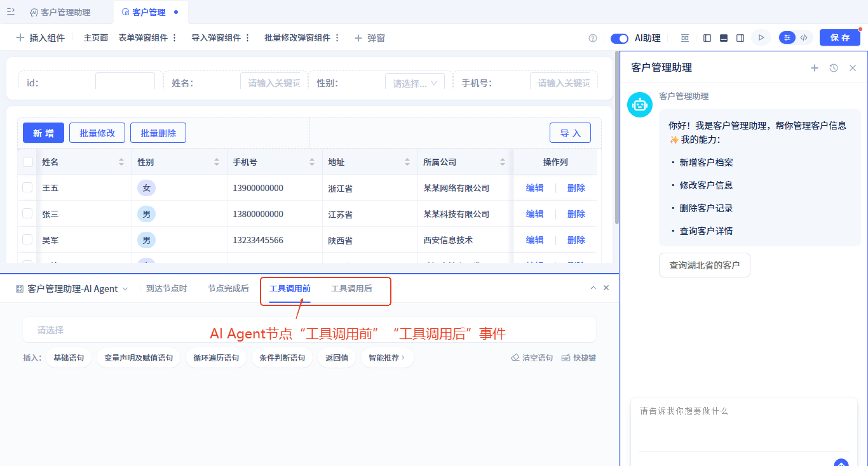Sort by 所属公司 column arrows
The height and width of the screenshot is (466, 868).
point(503,162)
